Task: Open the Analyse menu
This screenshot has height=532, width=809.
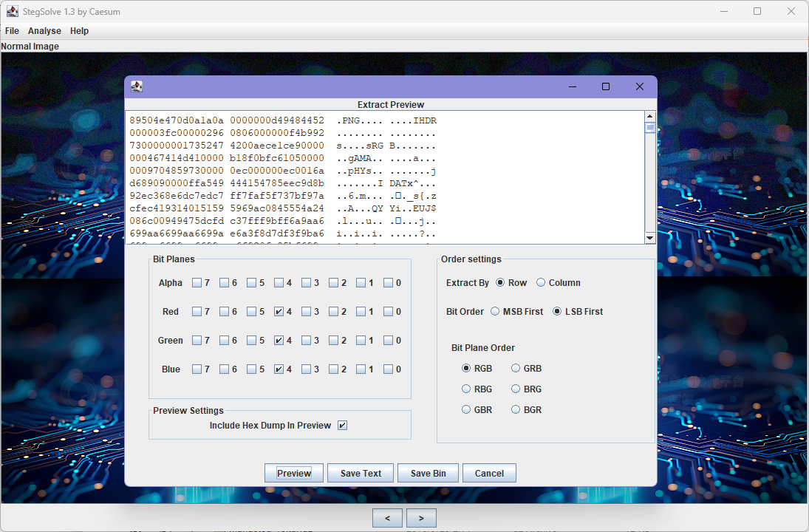Action: pyautogui.click(x=44, y=31)
